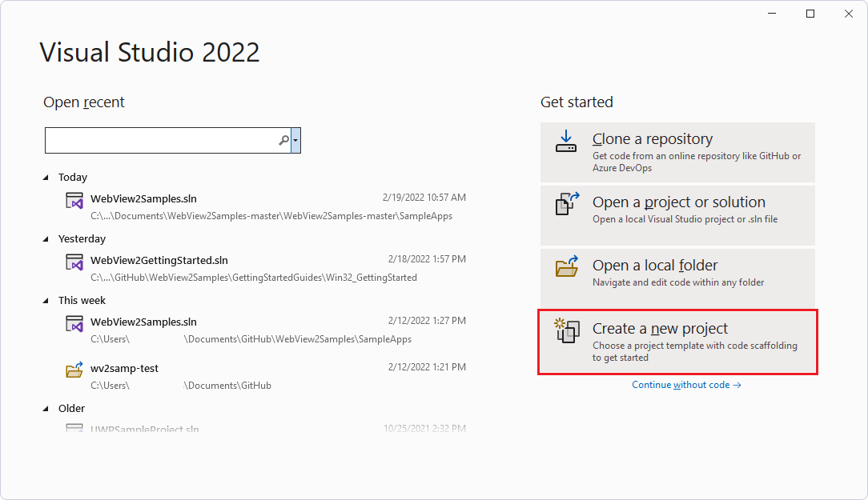
Task: Collapse the Older group
Action: 46,408
